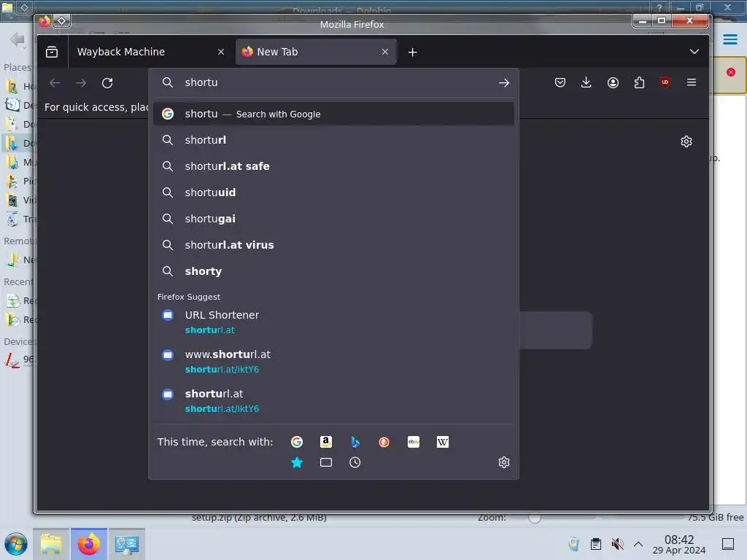Select the 'shortuuid' suggestion
The width and height of the screenshot is (747, 560).
pyautogui.click(x=333, y=192)
